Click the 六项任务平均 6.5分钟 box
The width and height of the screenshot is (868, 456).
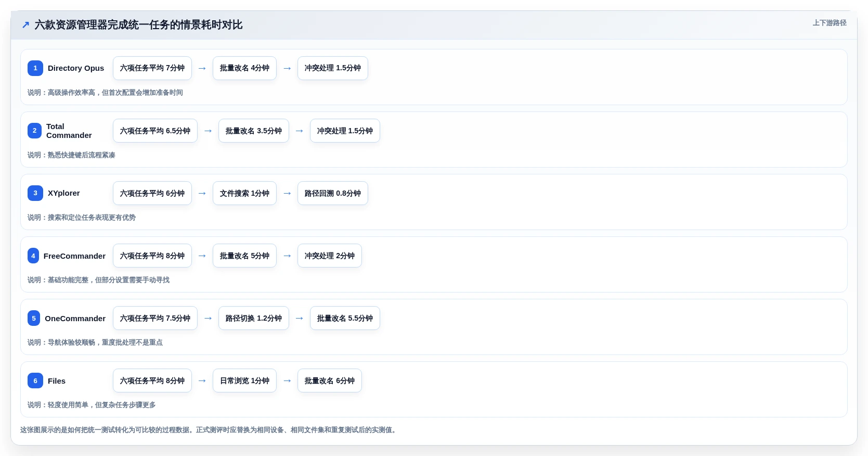point(155,131)
